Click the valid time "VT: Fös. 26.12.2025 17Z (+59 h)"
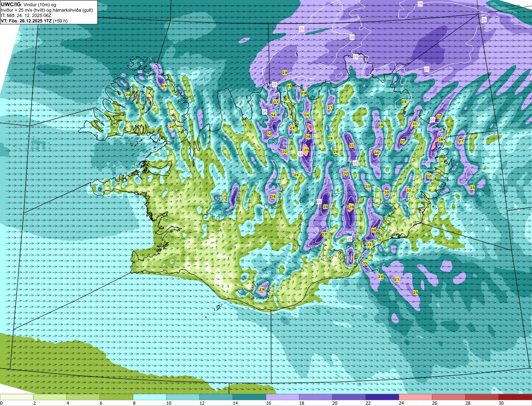Viewport: 532px width, 406px height. 34,21
